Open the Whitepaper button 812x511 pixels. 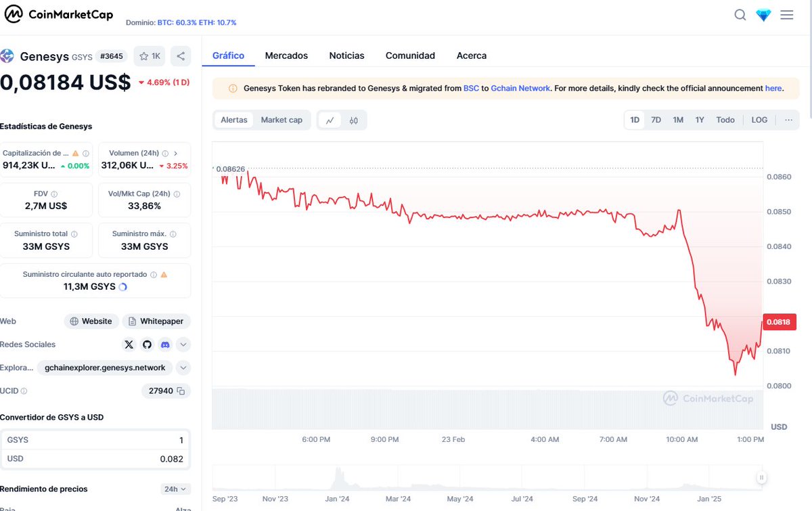pos(156,321)
